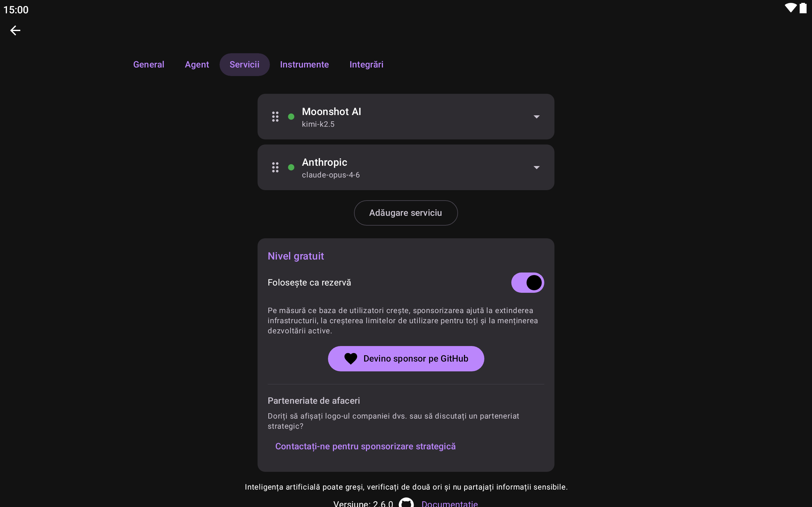Click Devino sponsor pe GitHub
Screen dimensions: 812x507
[406, 359]
